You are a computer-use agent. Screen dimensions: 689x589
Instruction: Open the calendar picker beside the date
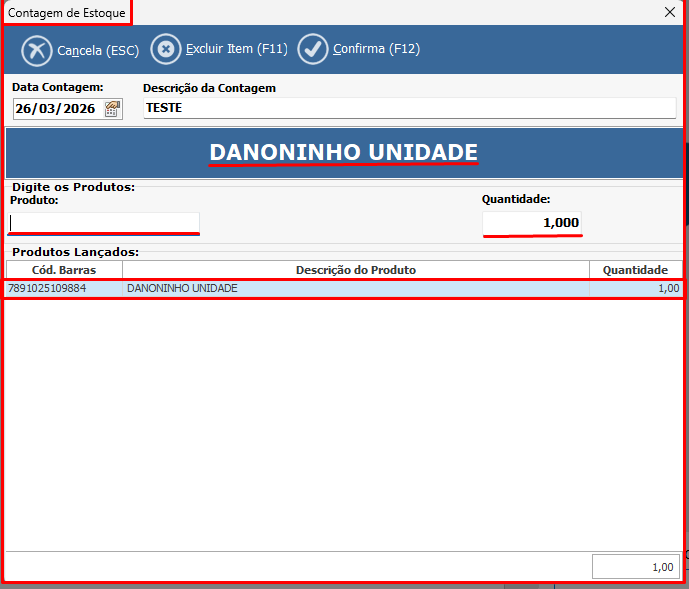(112, 109)
